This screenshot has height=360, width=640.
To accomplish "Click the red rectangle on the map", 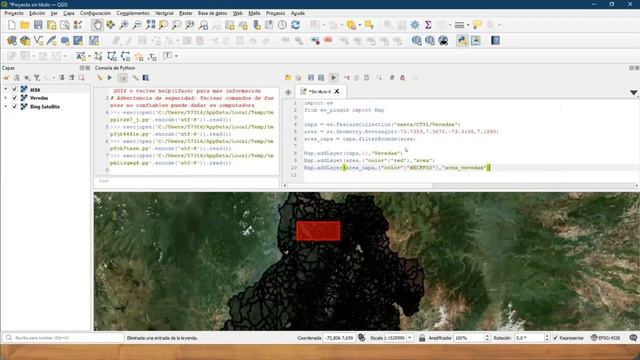I will [318, 231].
